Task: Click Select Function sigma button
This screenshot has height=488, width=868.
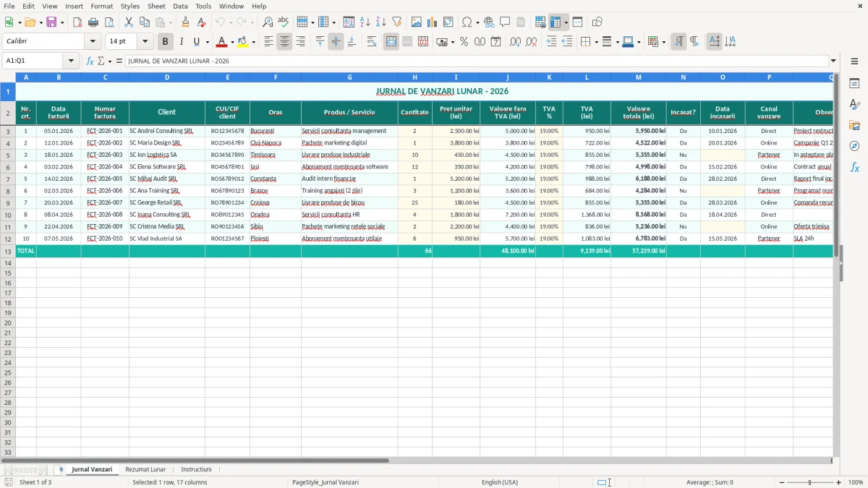Action: [101, 61]
